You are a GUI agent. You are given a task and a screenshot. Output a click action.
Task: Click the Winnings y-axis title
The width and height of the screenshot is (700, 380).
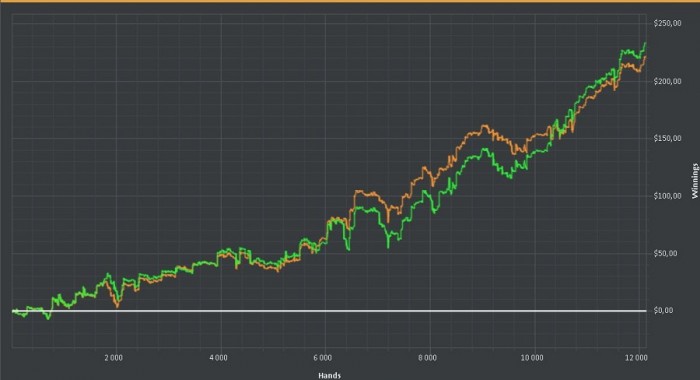pos(695,181)
